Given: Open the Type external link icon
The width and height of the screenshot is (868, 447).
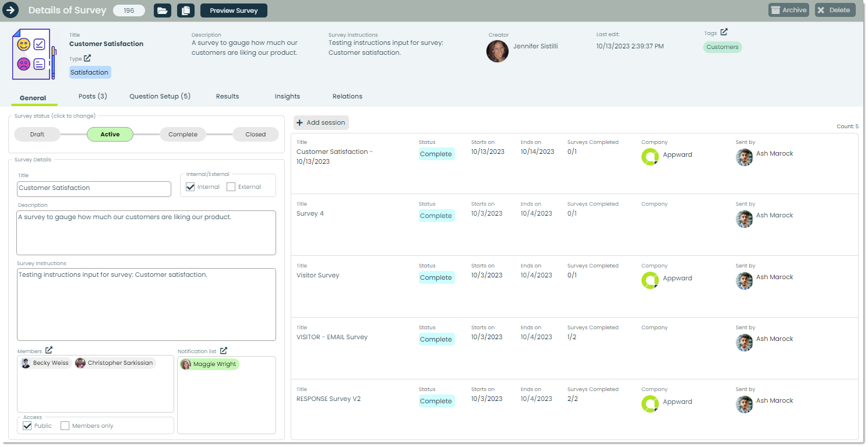Looking at the screenshot, I should 87,58.
